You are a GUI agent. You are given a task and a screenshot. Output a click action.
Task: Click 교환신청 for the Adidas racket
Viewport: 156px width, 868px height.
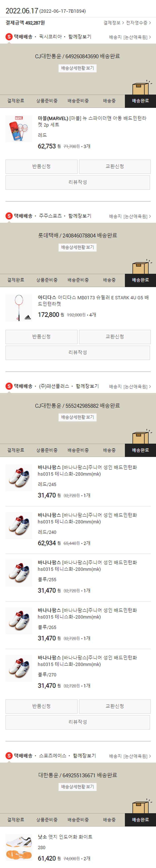(x=115, y=337)
